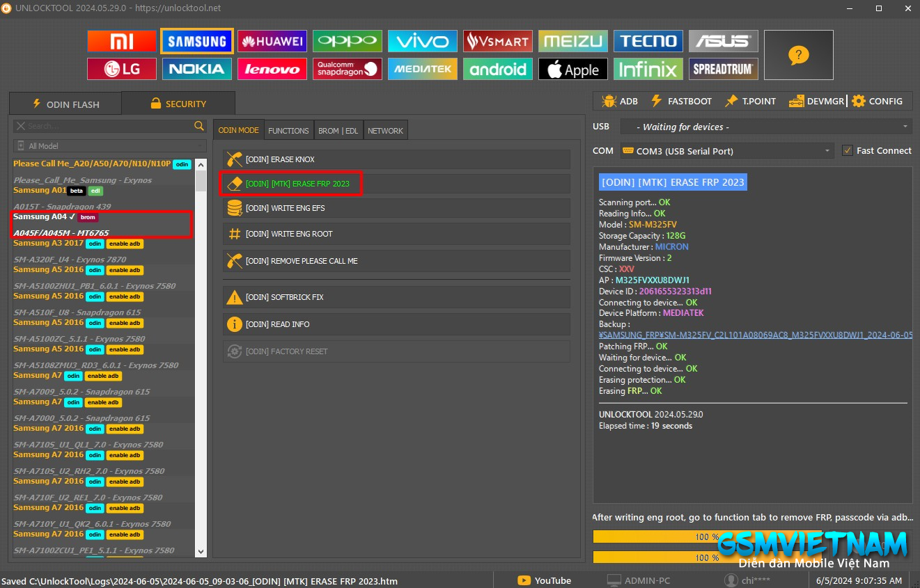Click scroll down arrow of model list

coord(201,551)
